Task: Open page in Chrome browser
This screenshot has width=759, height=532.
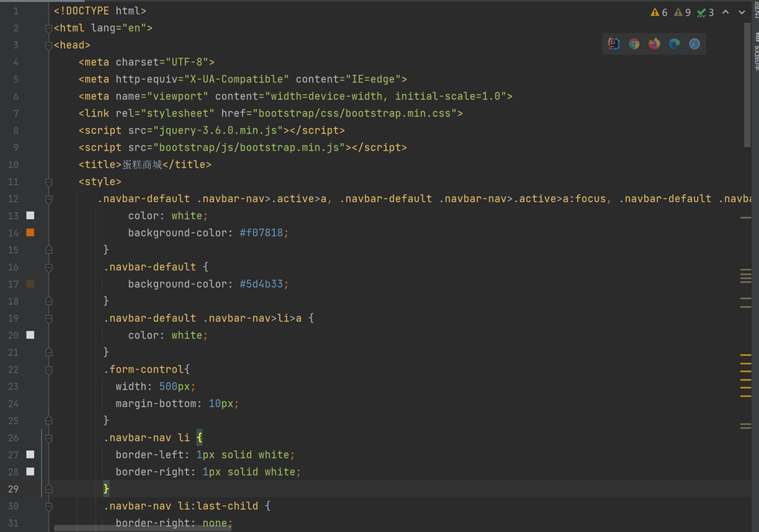Action: [634, 44]
